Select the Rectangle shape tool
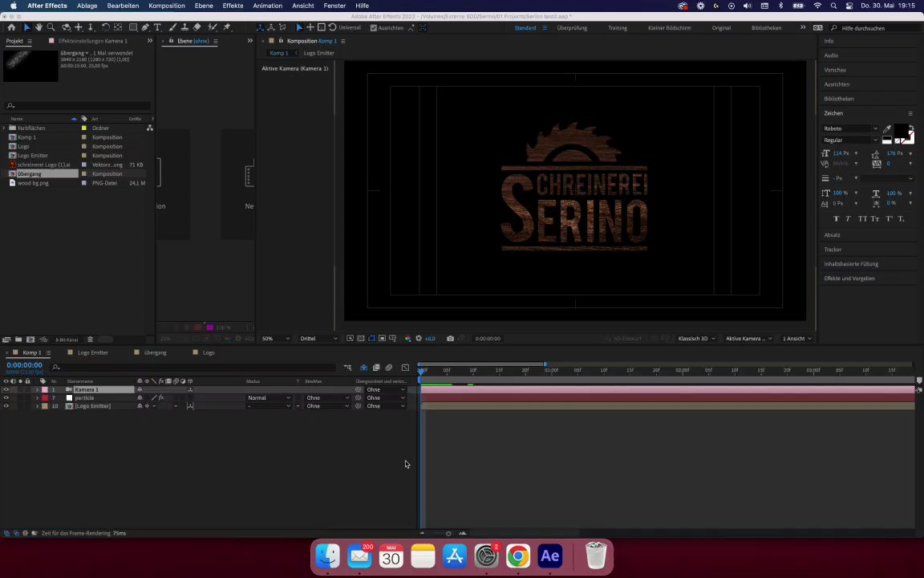 point(132,27)
